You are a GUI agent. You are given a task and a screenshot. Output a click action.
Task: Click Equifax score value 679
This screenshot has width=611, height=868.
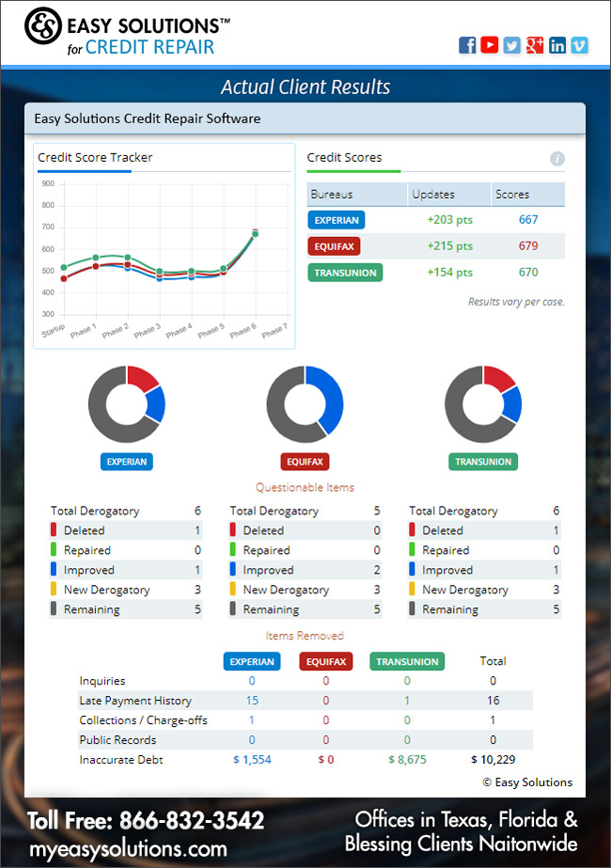[528, 245]
